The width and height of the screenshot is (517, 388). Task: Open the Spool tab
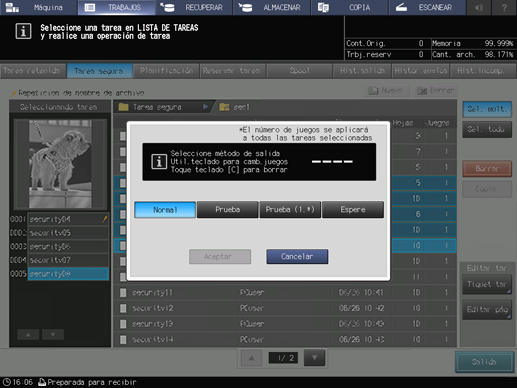(x=299, y=71)
